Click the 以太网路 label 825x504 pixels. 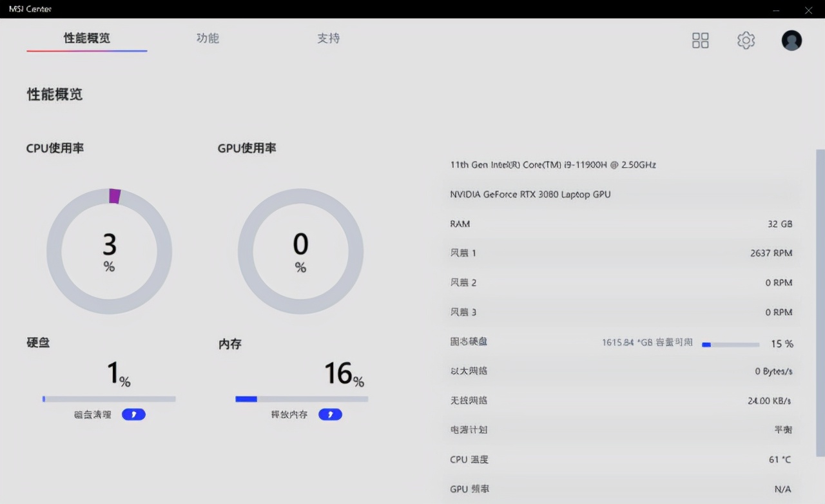click(469, 371)
